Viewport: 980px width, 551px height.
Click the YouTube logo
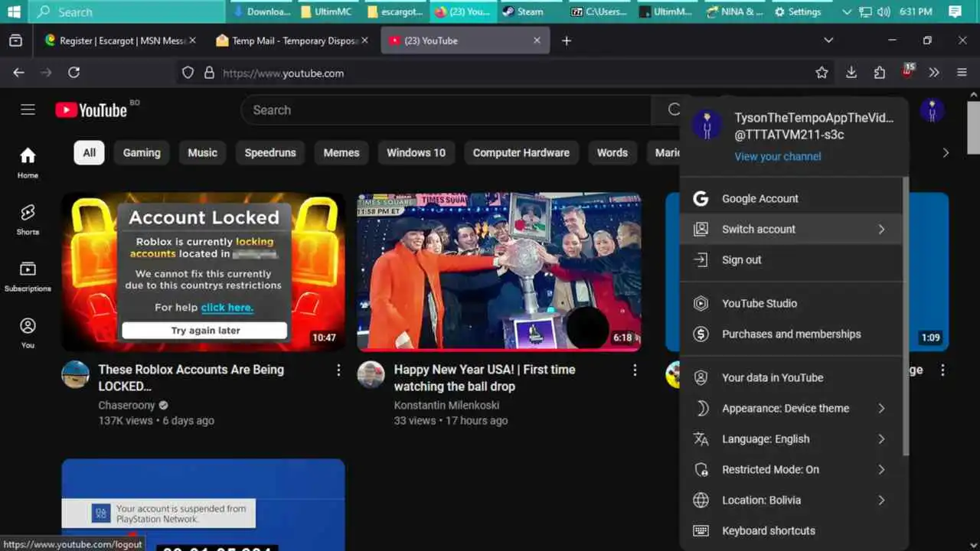pos(91,110)
